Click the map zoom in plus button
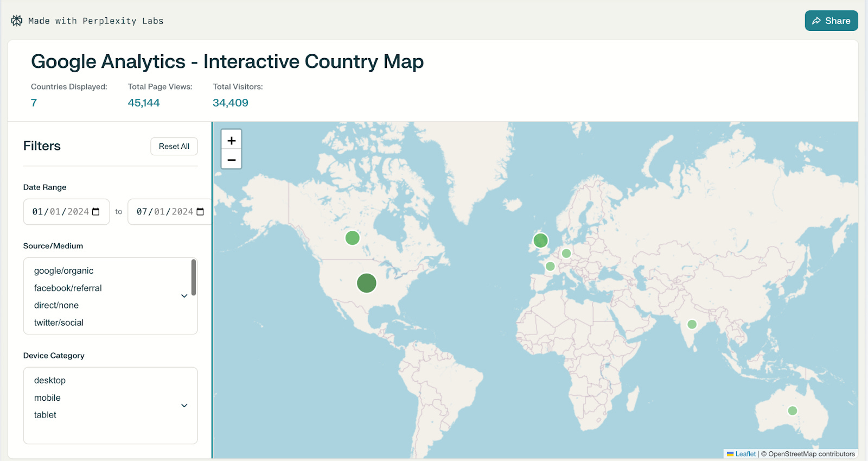The height and width of the screenshot is (461, 868). tap(232, 140)
